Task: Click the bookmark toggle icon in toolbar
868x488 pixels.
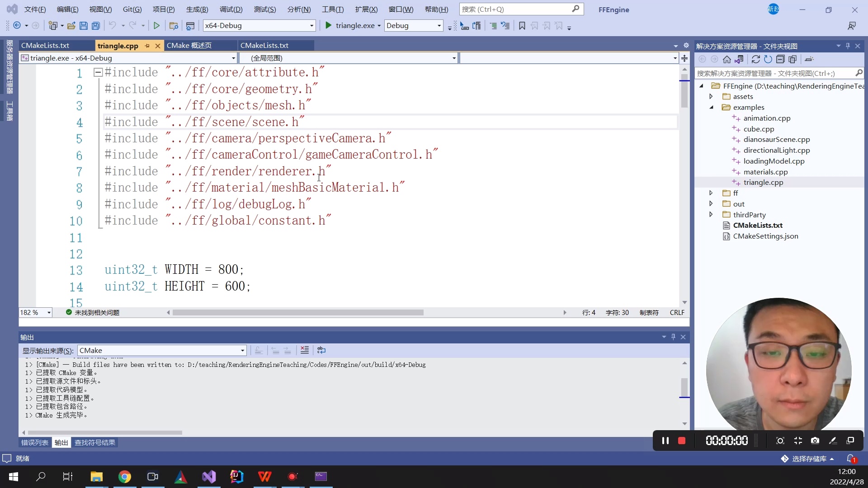Action: coord(522,26)
